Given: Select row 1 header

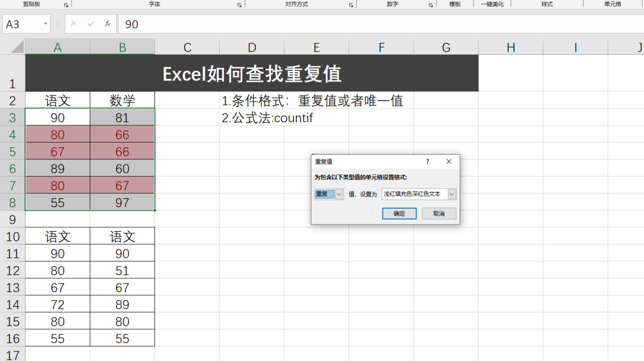Looking at the screenshot, I should (x=13, y=73).
